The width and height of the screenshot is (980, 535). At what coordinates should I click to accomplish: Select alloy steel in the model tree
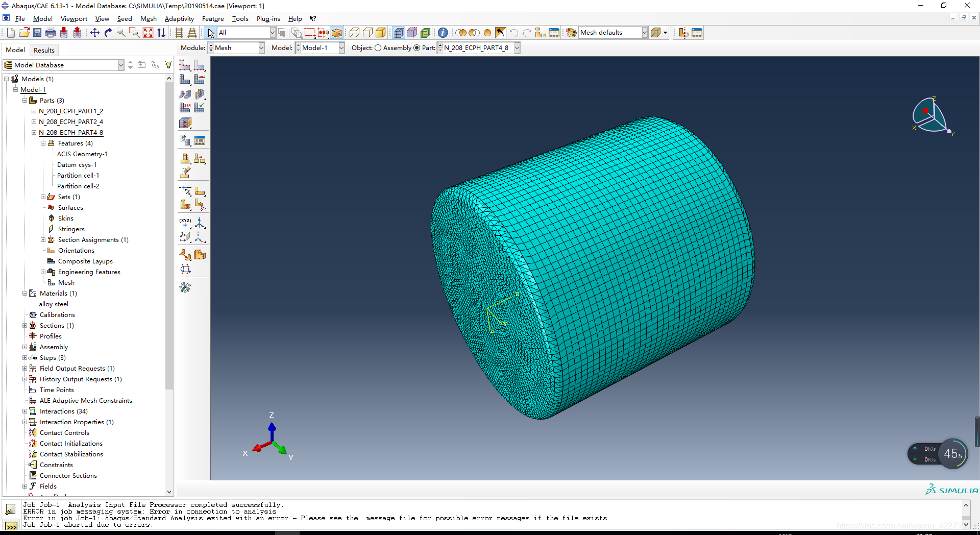53,304
